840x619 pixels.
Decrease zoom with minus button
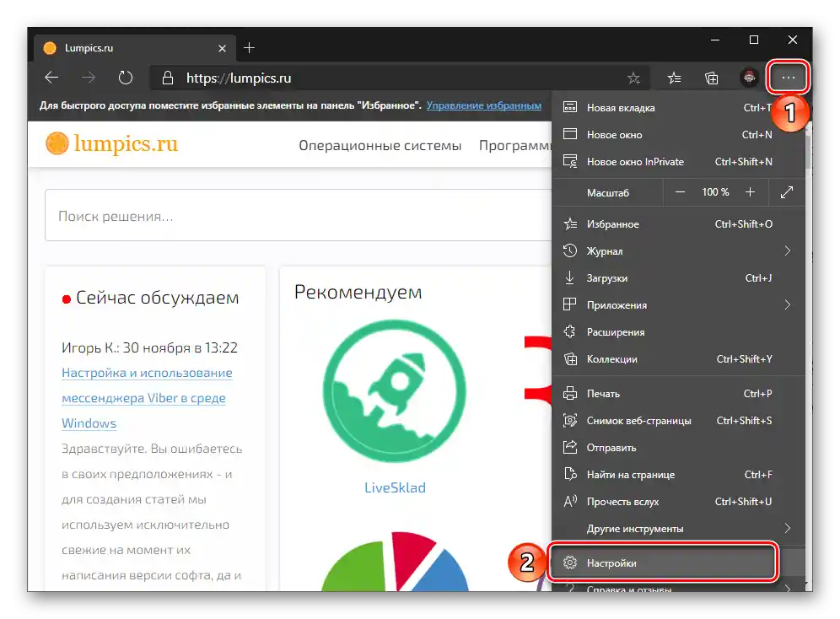click(x=680, y=191)
